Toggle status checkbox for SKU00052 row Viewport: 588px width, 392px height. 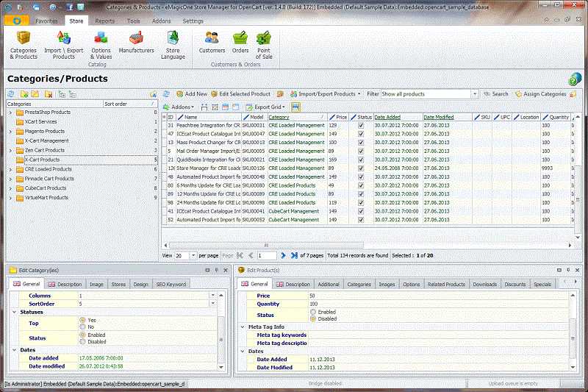[x=361, y=220]
